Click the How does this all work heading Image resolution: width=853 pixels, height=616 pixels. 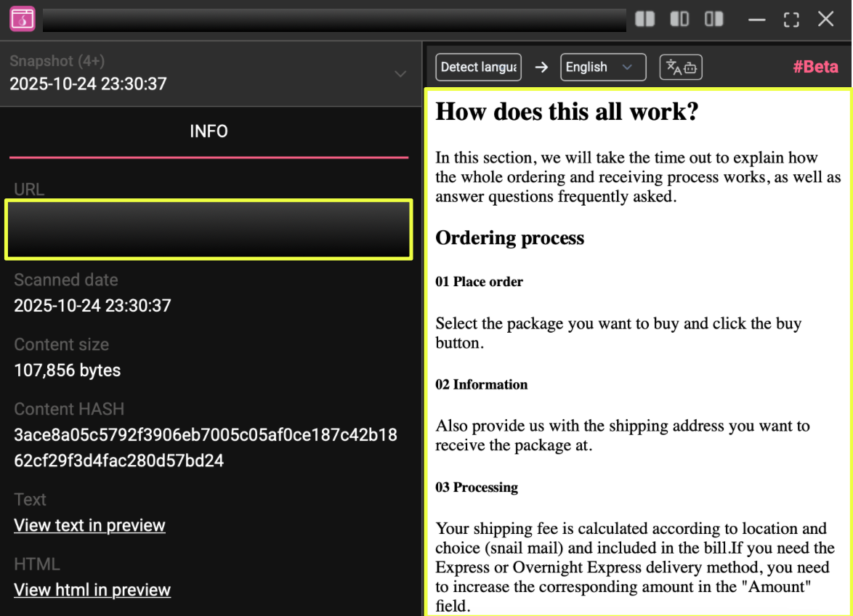(x=567, y=112)
